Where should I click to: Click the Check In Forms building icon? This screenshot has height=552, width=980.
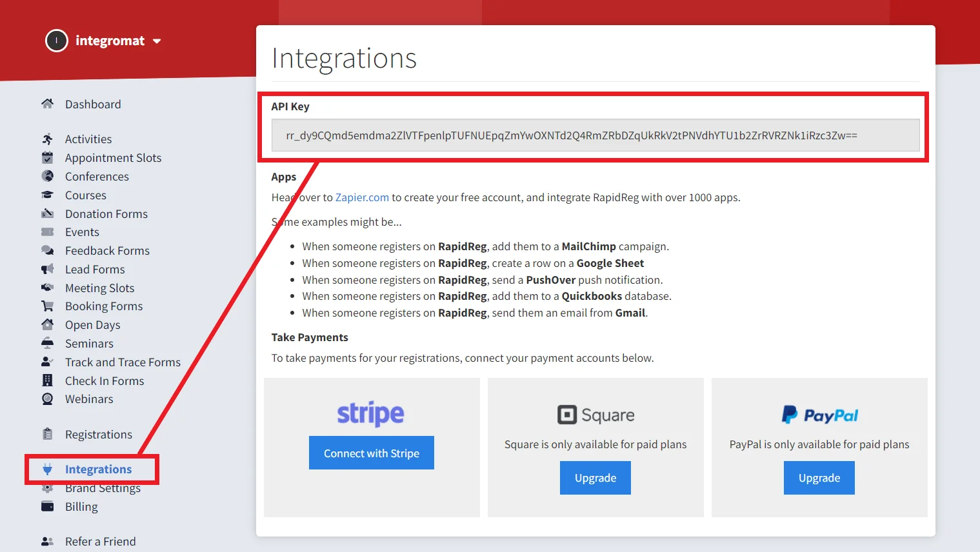tap(47, 380)
